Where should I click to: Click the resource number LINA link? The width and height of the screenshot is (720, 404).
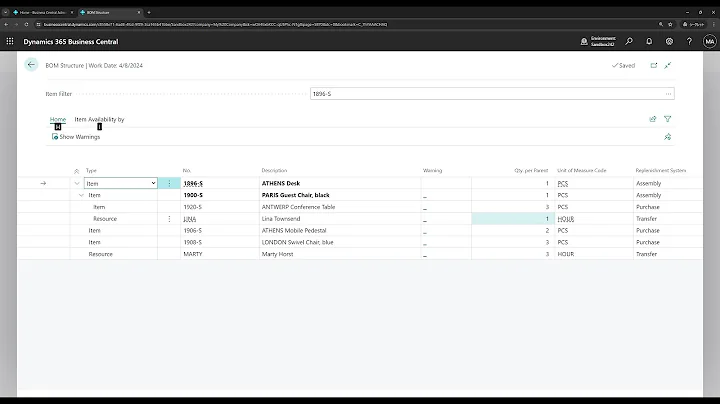coord(190,219)
